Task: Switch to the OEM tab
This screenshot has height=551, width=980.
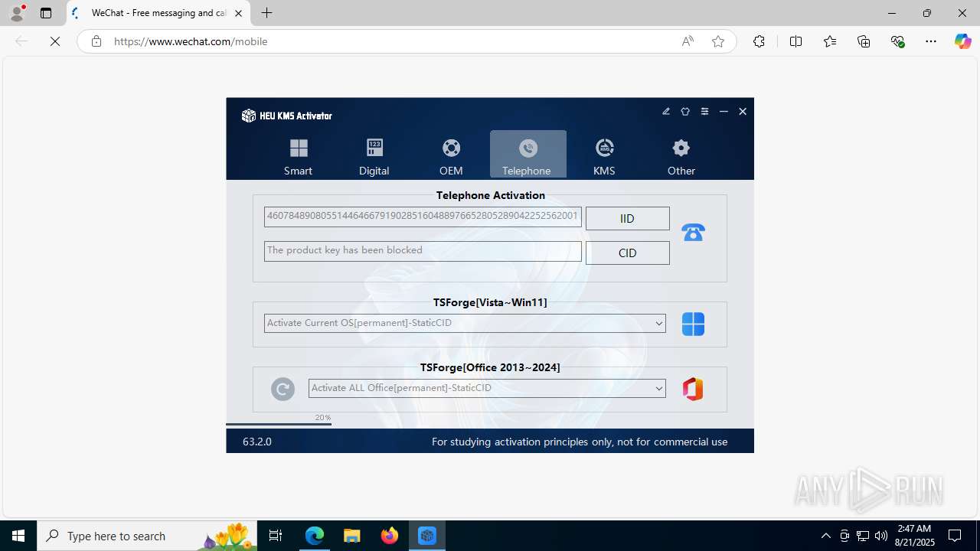Action: [x=451, y=155]
